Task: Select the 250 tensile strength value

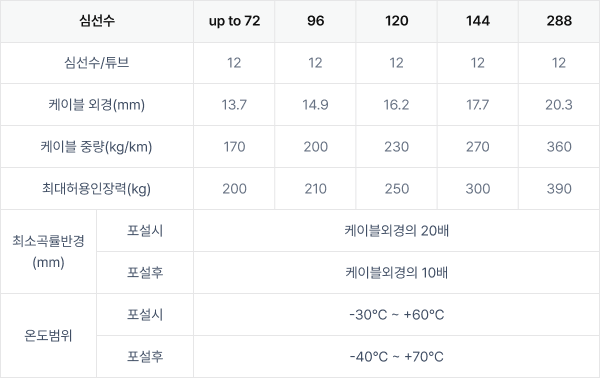Action: 397,189
